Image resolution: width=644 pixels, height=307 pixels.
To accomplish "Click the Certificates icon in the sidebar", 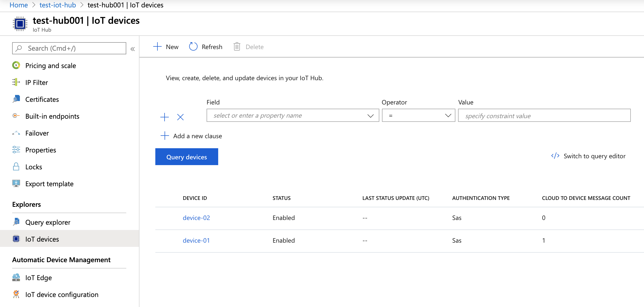I will tap(16, 99).
